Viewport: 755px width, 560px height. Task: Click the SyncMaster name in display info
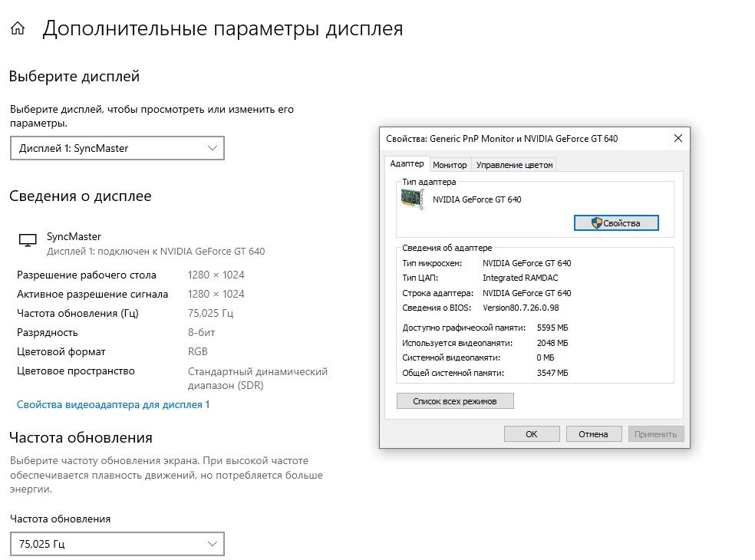[74, 236]
